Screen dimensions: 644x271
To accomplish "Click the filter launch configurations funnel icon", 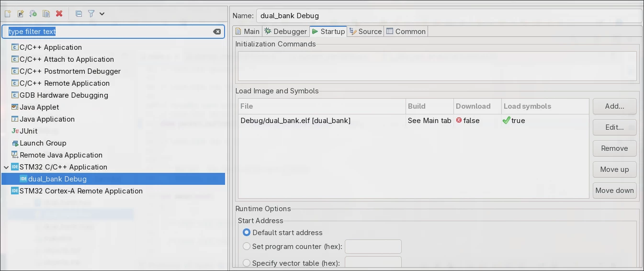I will (91, 14).
